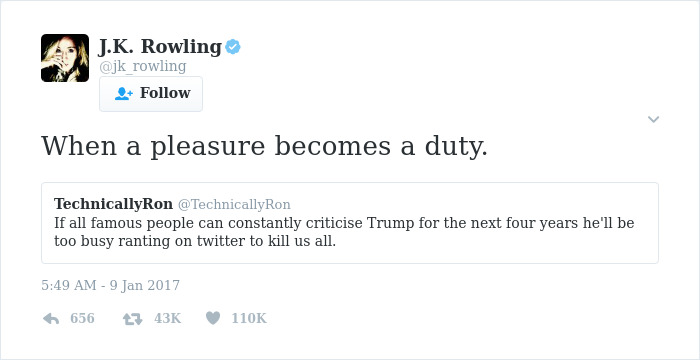Image resolution: width=700 pixels, height=360 pixels.
Task: Open the tweet options chevron menu
Action: click(x=653, y=119)
